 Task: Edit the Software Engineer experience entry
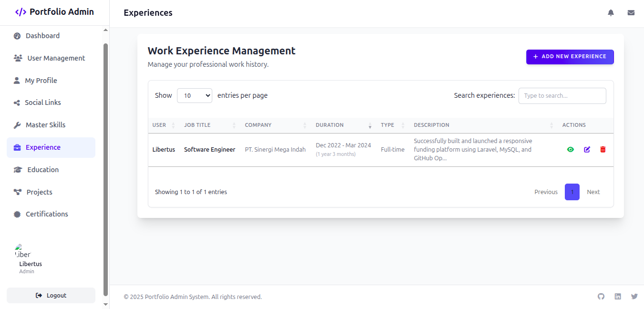point(587,149)
